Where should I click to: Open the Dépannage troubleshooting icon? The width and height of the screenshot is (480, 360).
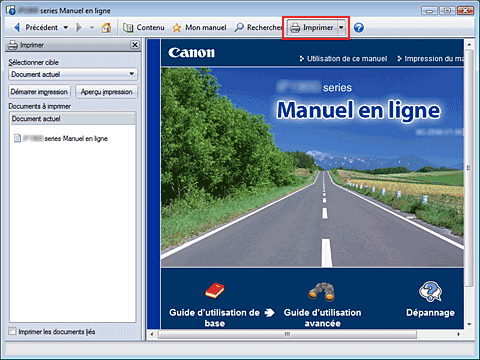click(430, 291)
